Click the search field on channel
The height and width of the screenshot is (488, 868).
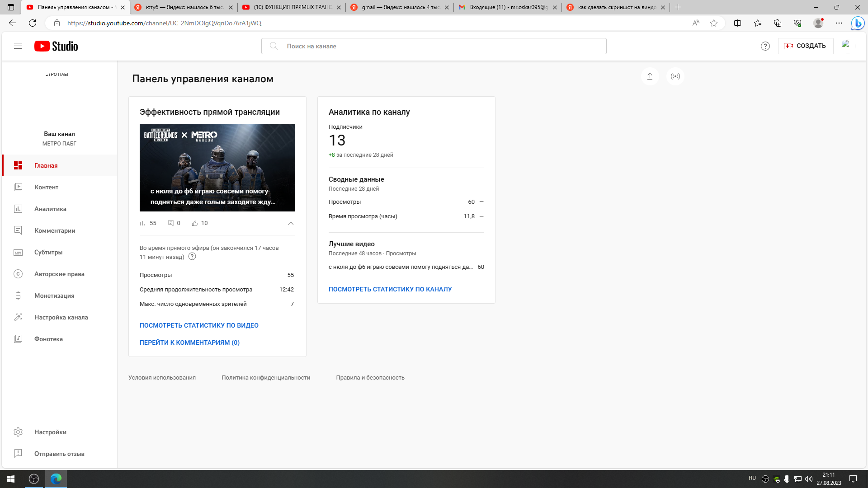click(434, 46)
